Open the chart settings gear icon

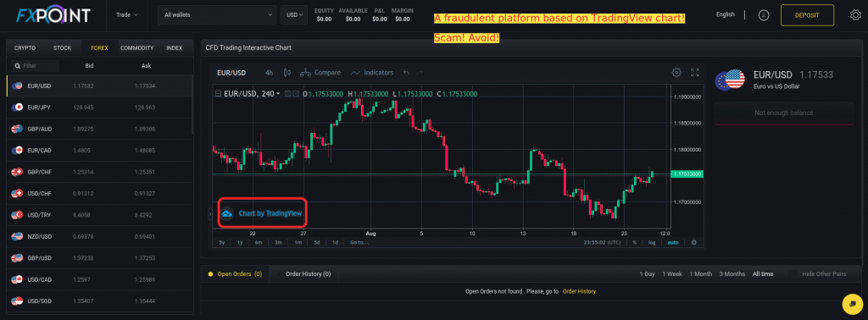coord(676,73)
